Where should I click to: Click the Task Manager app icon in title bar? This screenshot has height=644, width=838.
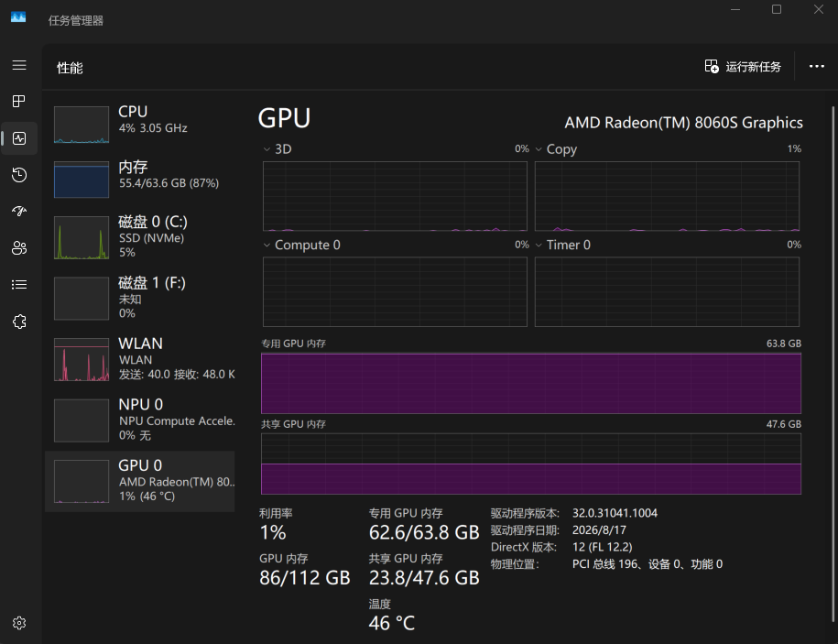point(18,17)
